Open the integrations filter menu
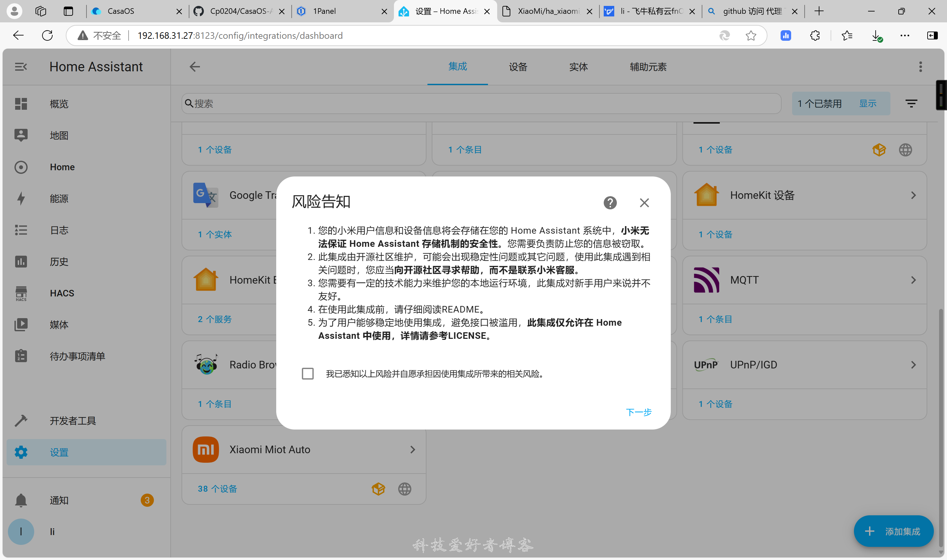 [x=911, y=104]
